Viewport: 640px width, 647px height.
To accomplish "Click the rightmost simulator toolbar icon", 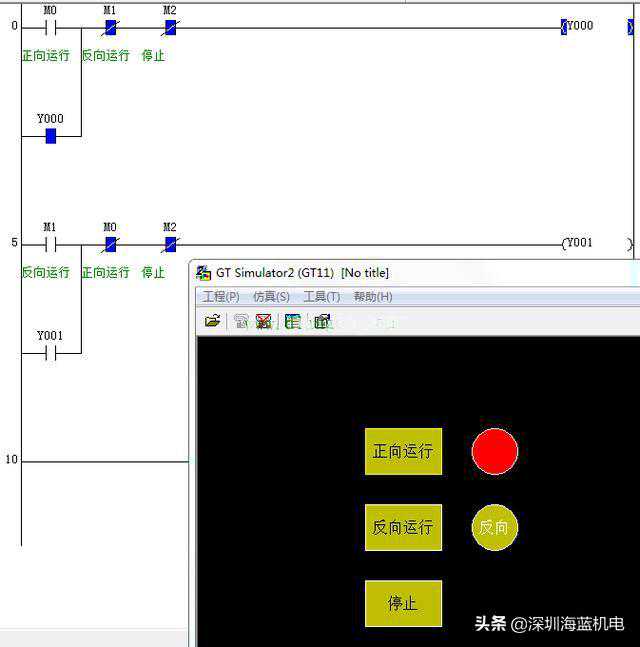I will coord(322,321).
